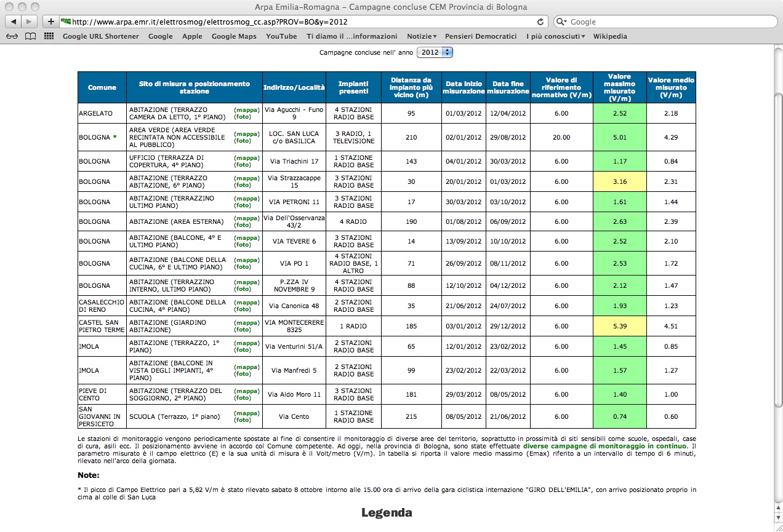Image resolution: width=783 pixels, height=532 pixels.
Task: Click the yellow 5.39 maximum value cell
Action: [619, 326]
